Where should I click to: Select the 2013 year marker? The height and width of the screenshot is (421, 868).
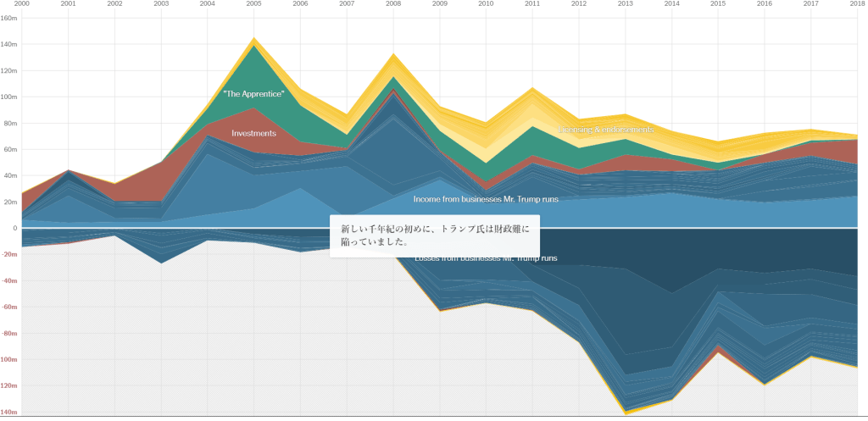(625, 4)
